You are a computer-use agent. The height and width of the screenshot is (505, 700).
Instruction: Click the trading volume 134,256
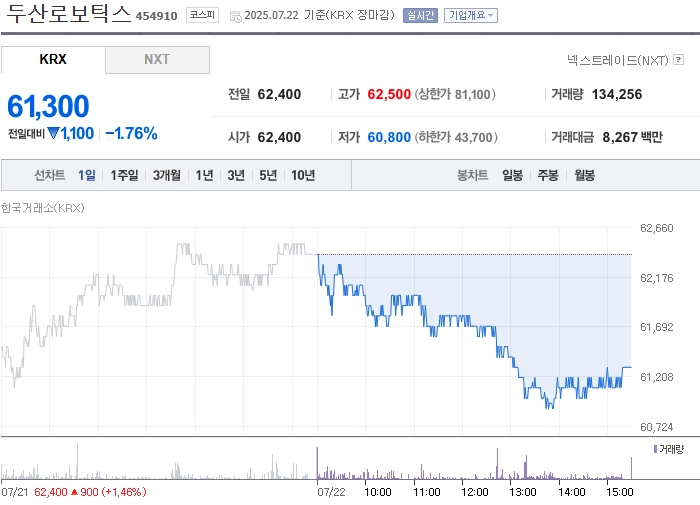click(617, 94)
